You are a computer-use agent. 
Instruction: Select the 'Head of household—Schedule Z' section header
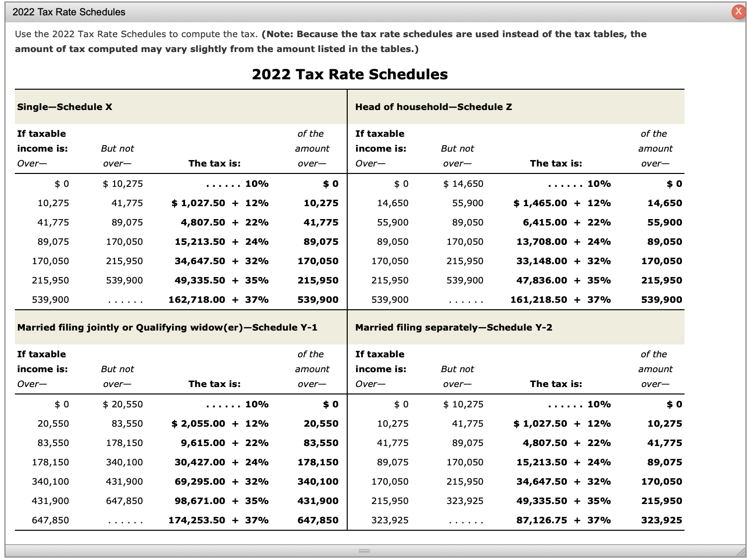[434, 107]
